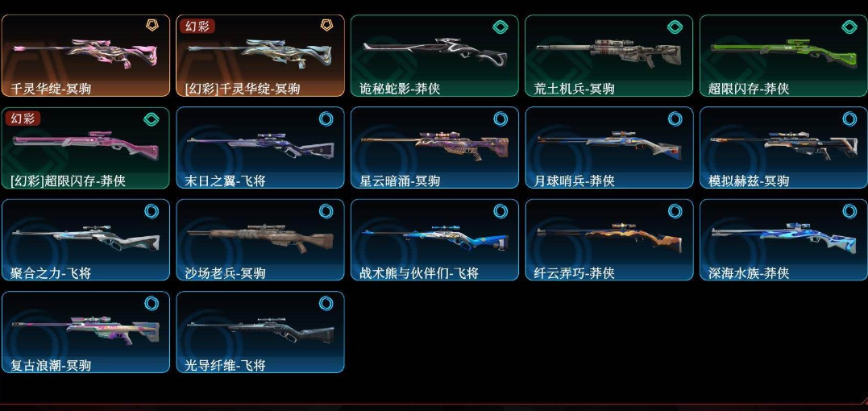Open the 战术熊与伙伴们-飞将 skin card
Viewport: 868px width, 411px height.
[434, 240]
